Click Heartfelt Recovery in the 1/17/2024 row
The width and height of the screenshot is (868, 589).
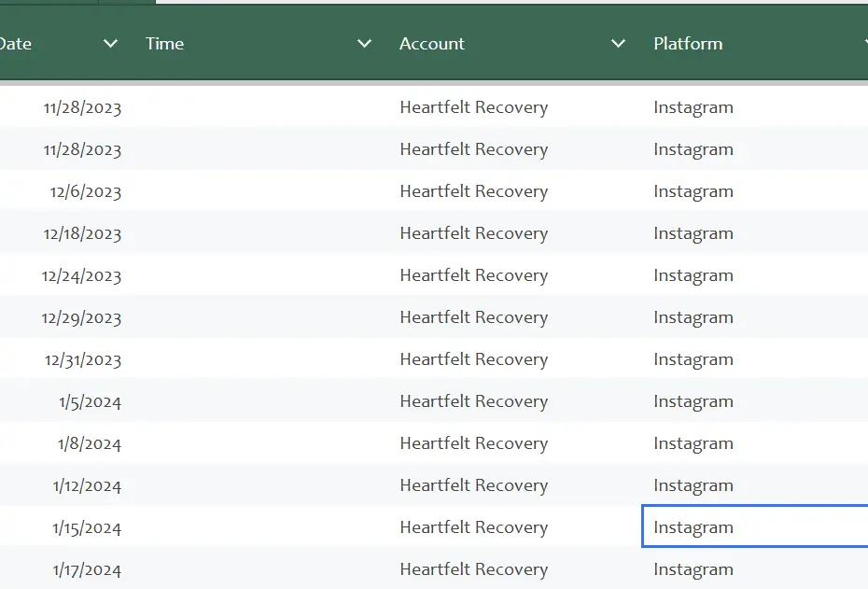click(474, 570)
